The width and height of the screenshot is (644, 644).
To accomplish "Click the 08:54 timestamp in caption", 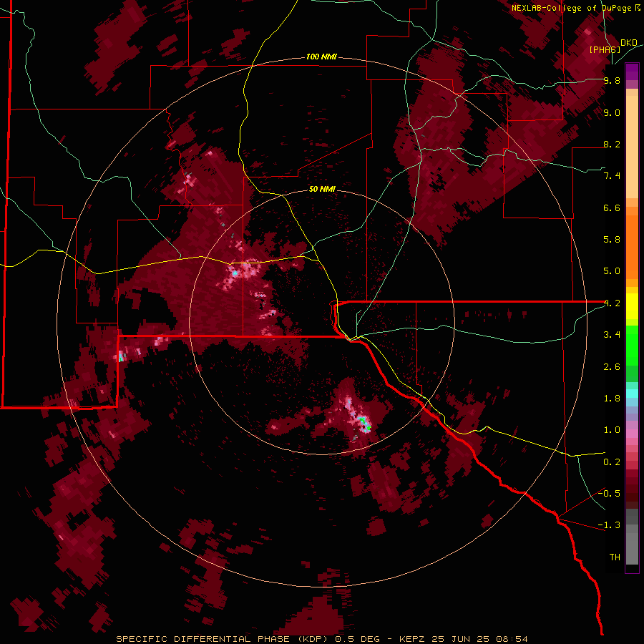I will pyautogui.click(x=510, y=639).
